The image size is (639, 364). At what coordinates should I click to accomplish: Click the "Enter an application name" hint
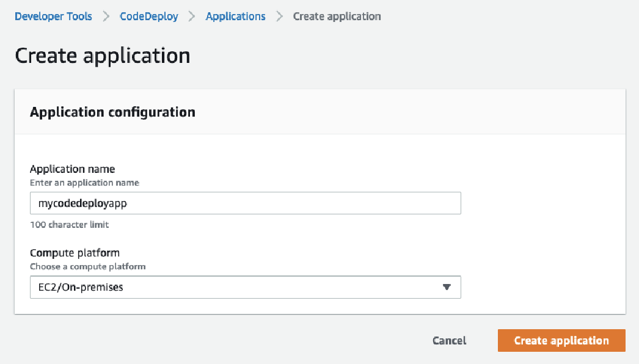coord(85,183)
